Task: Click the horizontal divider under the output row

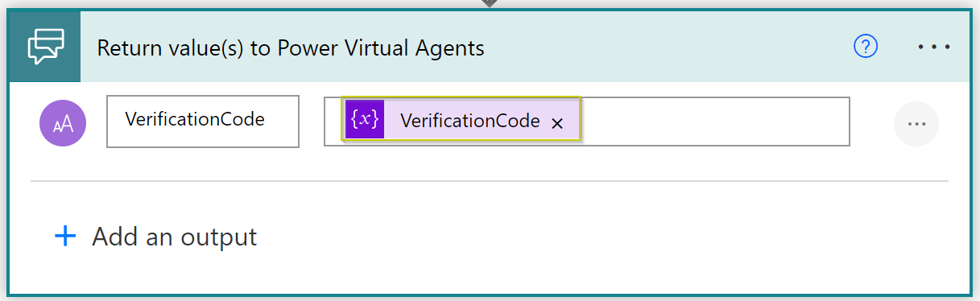Action: [x=489, y=181]
